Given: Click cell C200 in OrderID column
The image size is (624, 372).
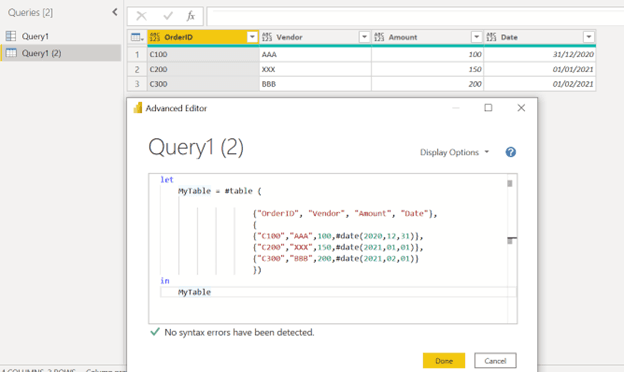Looking at the screenshot, I should click(x=203, y=69).
